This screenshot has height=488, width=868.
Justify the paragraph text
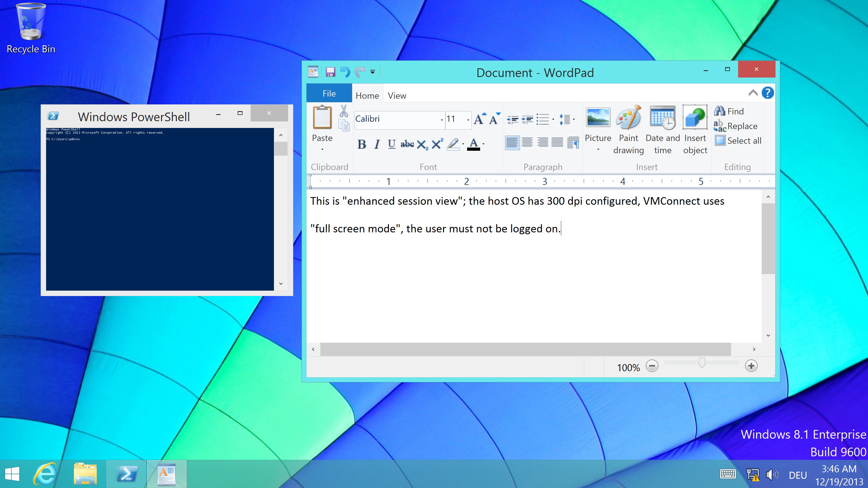click(x=557, y=142)
